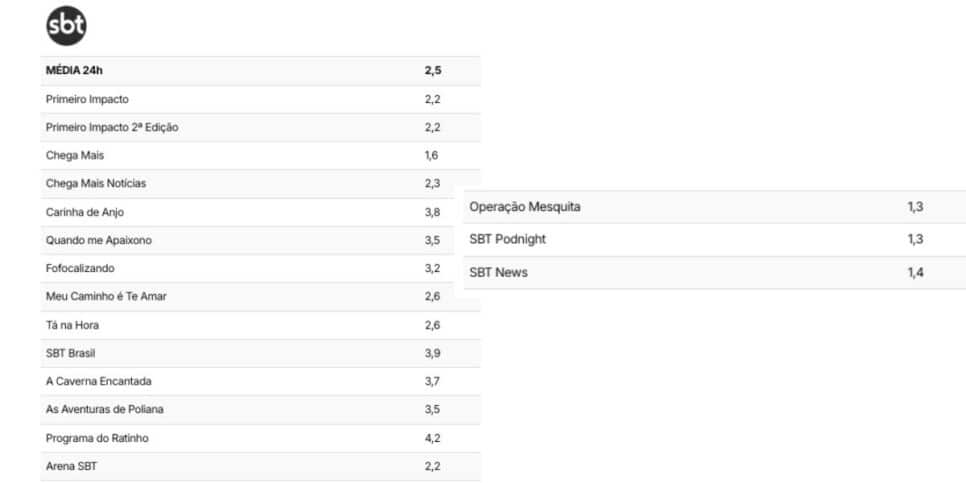Screen dimensions: 966x483
Task: Click A Caverna Encantada row
Action: [x=260, y=381]
